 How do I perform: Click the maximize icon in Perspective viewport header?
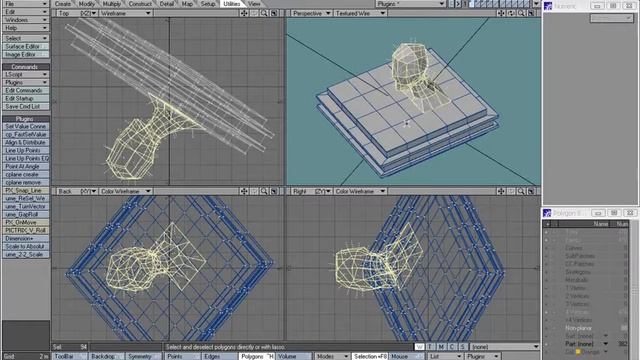point(531,13)
